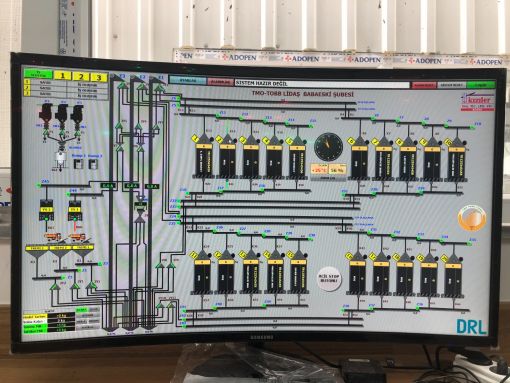Click the DRL logo

(x=471, y=327)
